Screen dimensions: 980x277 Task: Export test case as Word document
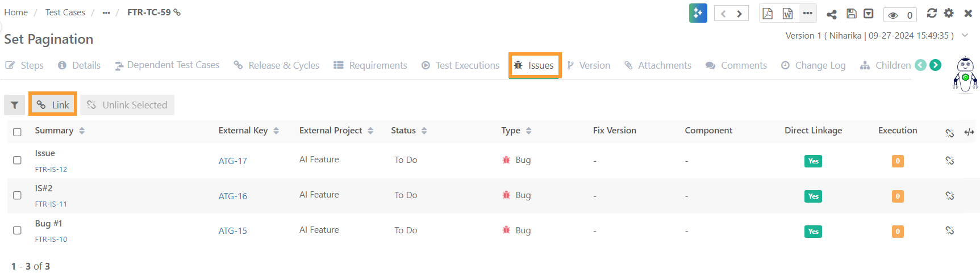(x=787, y=14)
